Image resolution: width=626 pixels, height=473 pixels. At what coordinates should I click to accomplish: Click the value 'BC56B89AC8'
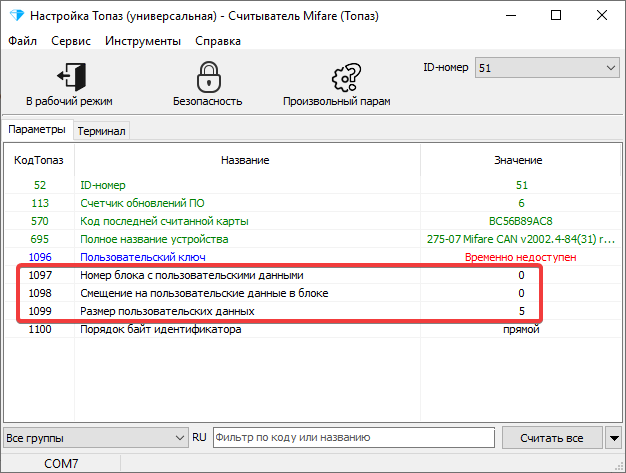point(521,221)
